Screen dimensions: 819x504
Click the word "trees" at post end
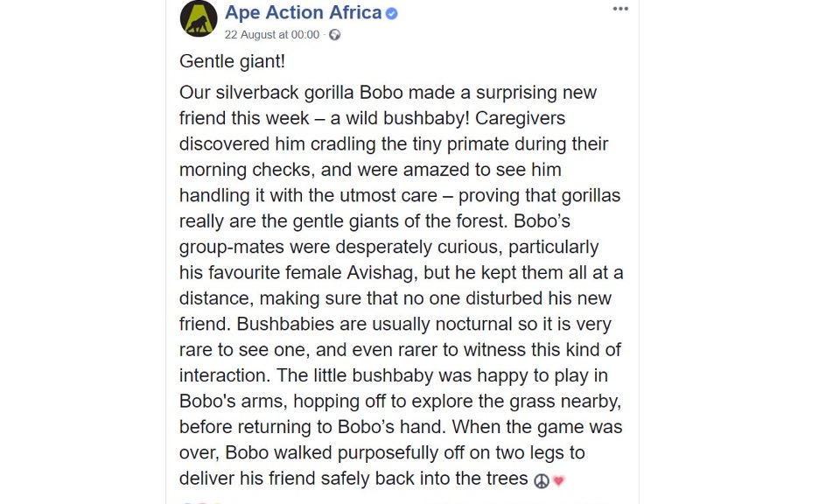coord(507,479)
